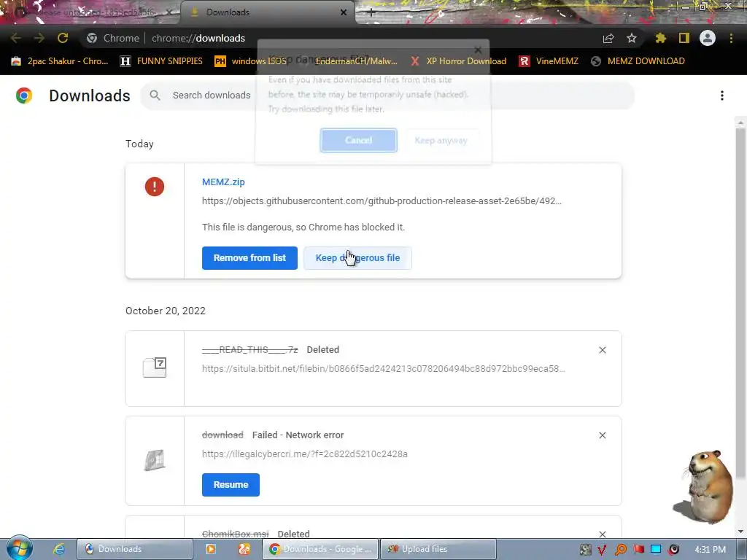Click the red V tray icon

point(602,550)
